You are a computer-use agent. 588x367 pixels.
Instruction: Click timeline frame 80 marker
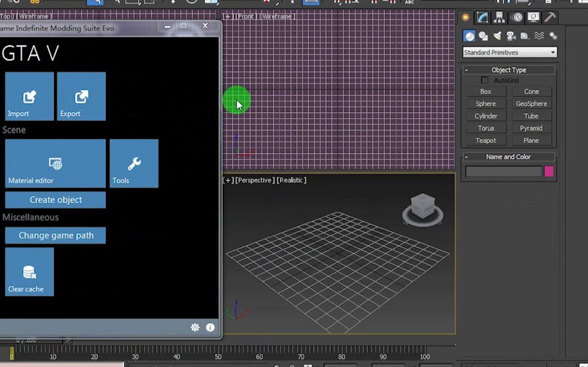pyautogui.click(x=342, y=357)
